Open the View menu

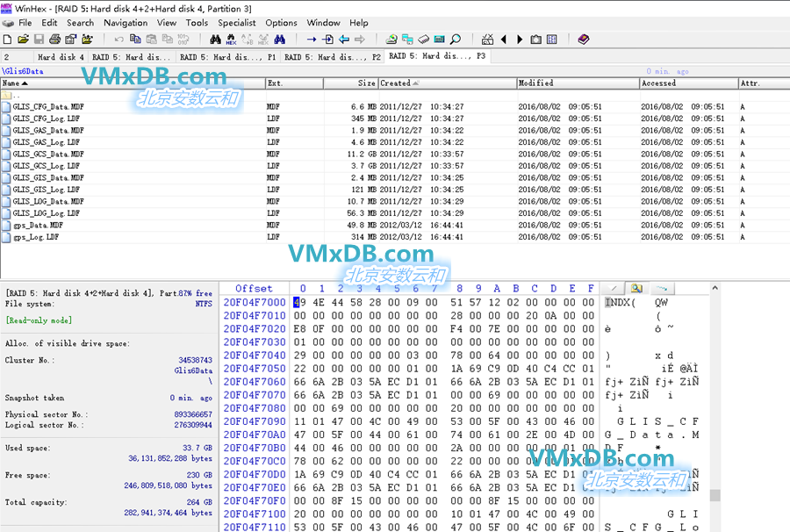[167, 23]
